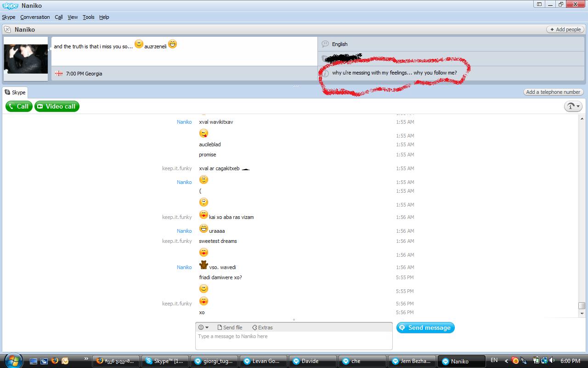This screenshot has width=588, height=368.
Task: Open the Extras button
Action: (262, 328)
